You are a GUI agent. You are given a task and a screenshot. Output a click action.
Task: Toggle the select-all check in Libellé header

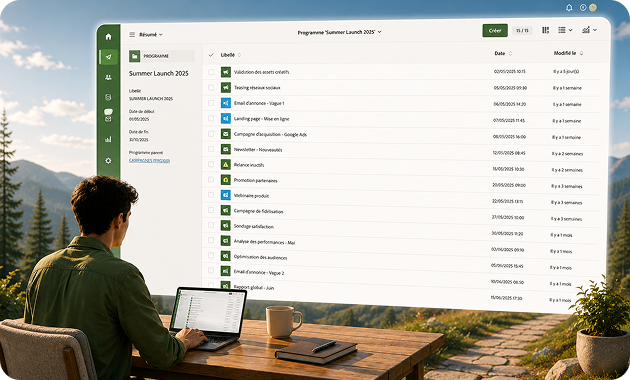[211, 55]
